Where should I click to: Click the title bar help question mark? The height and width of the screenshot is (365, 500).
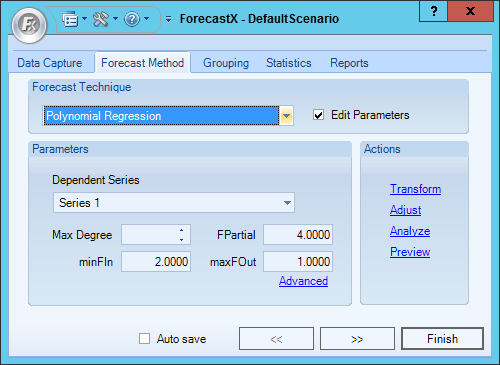pos(433,11)
